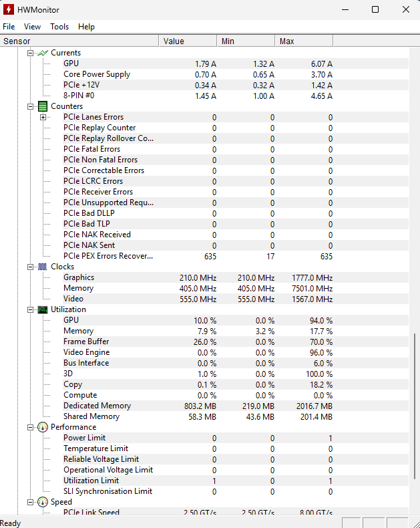Click the Speed gauge icon

pyautogui.click(x=43, y=502)
